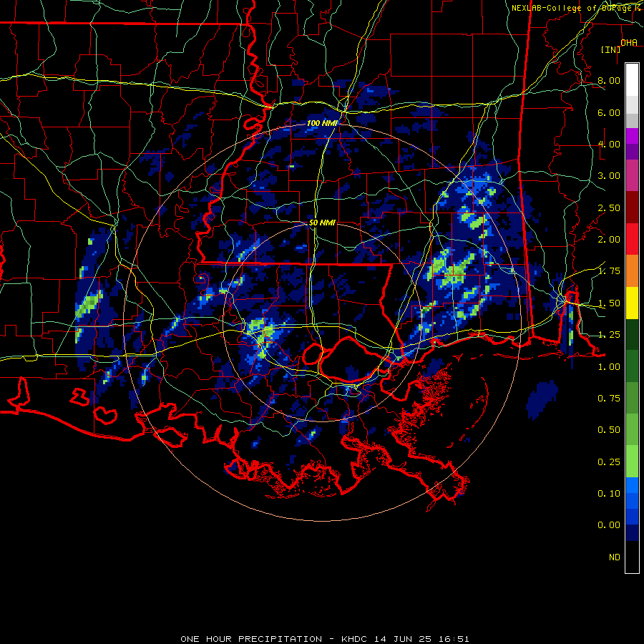Click the white top swatch of the legend
644x644 pixels.
[632, 80]
